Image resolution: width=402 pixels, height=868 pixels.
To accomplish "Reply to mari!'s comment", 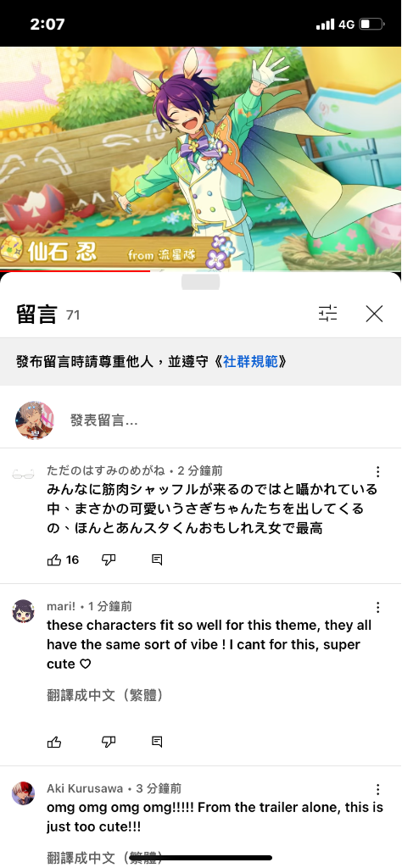I will pos(157,743).
